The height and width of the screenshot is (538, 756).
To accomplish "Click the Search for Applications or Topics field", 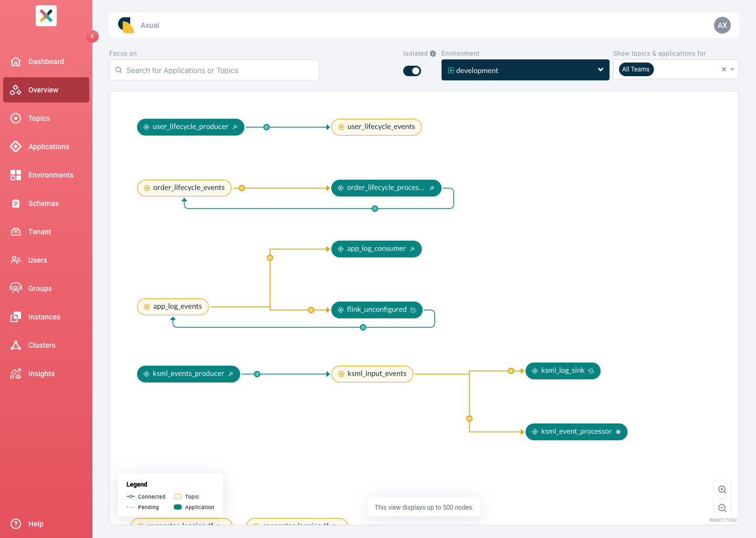I will click(x=214, y=70).
